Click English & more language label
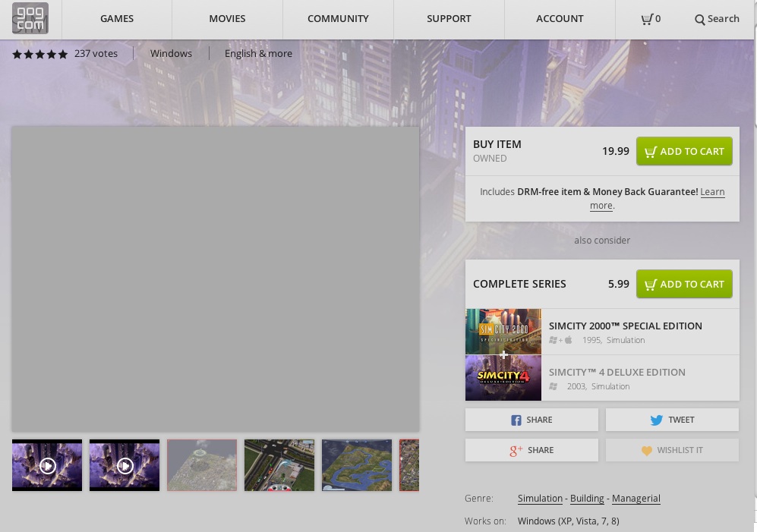Image resolution: width=757 pixels, height=532 pixels. 258,54
